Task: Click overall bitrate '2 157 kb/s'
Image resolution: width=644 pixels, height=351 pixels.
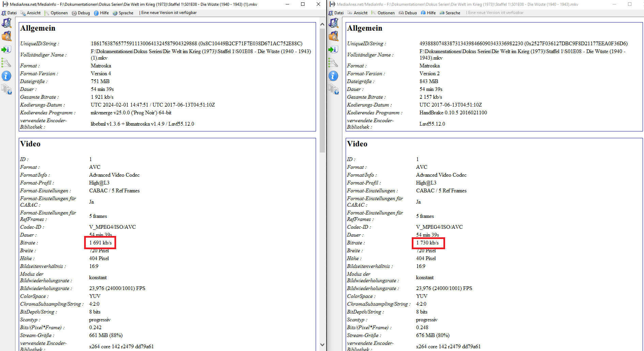Action: coord(431,97)
